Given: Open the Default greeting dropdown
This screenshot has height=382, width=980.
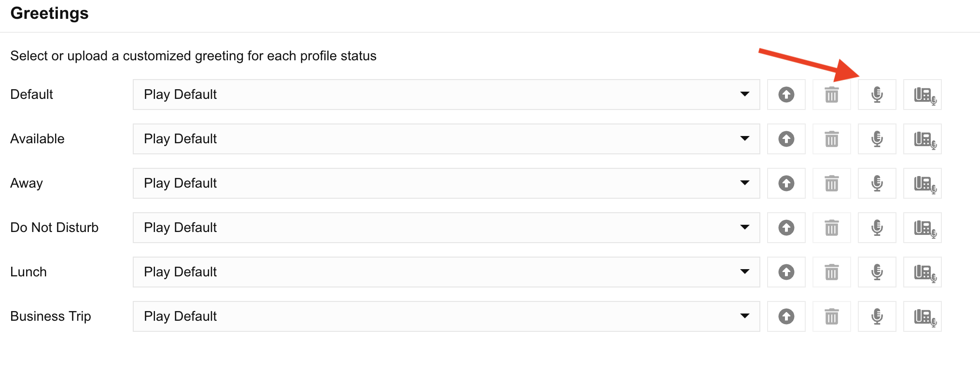Looking at the screenshot, I should (x=746, y=95).
